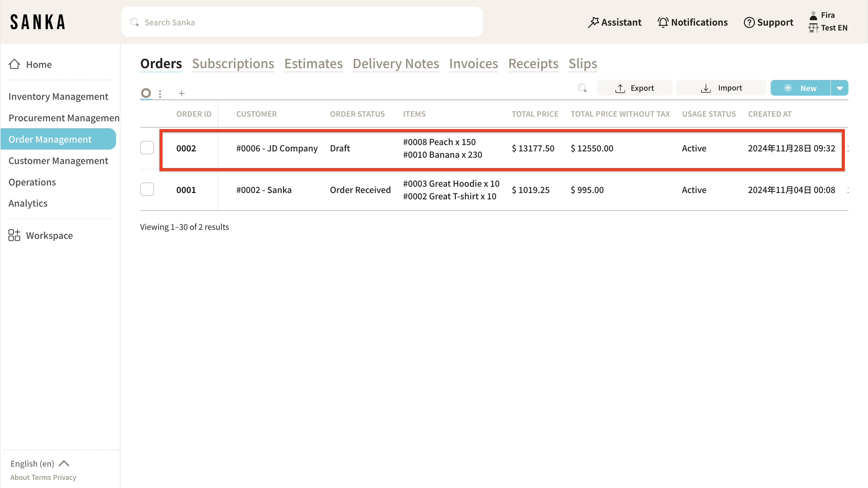Open the Assistant wand icon
The height and width of the screenshot is (488, 868).
593,22
